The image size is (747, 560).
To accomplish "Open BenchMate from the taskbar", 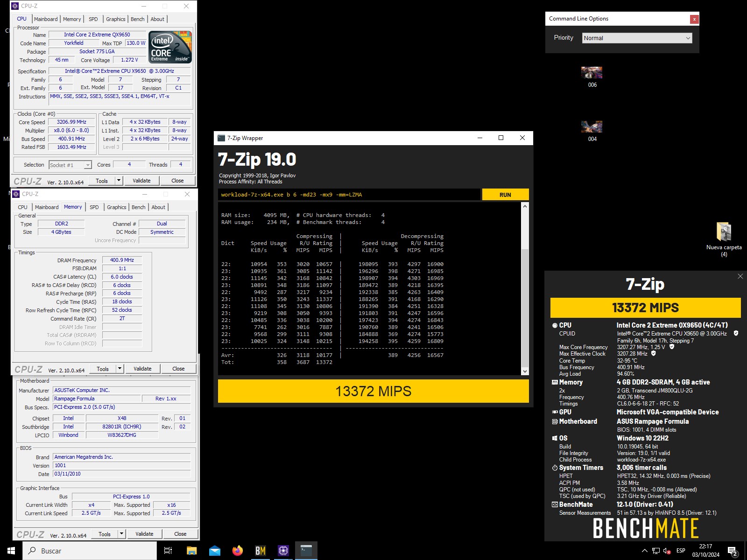I will [x=261, y=551].
